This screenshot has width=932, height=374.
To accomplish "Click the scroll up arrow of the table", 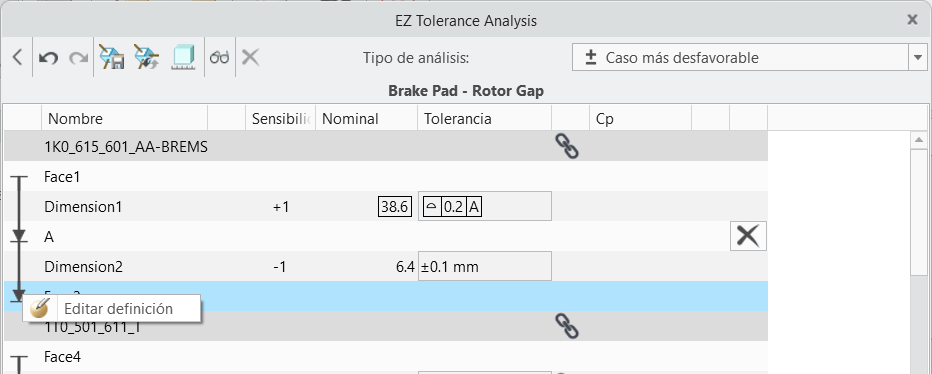I will click(918, 140).
